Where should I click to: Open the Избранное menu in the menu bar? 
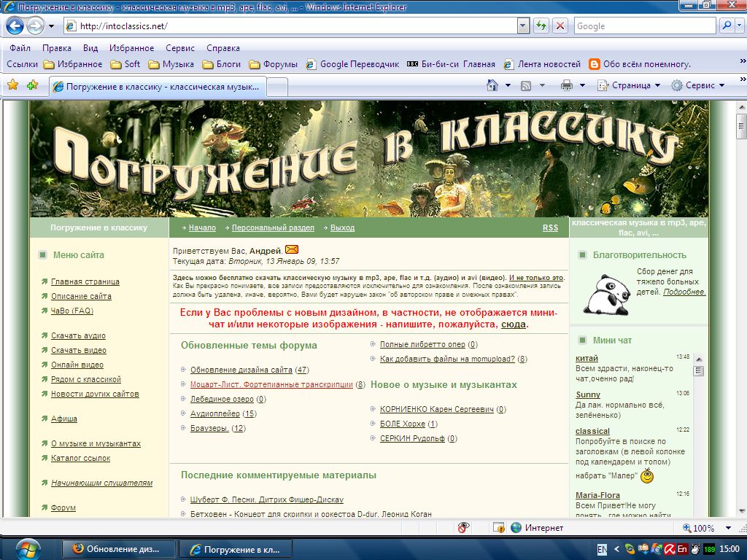(131, 48)
